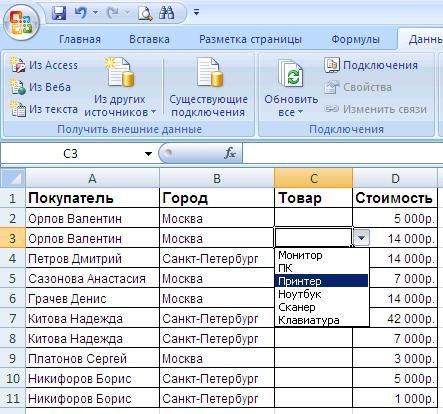Screen dimensions: 443x414
Task: Select column B header
Action: coord(217,178)
